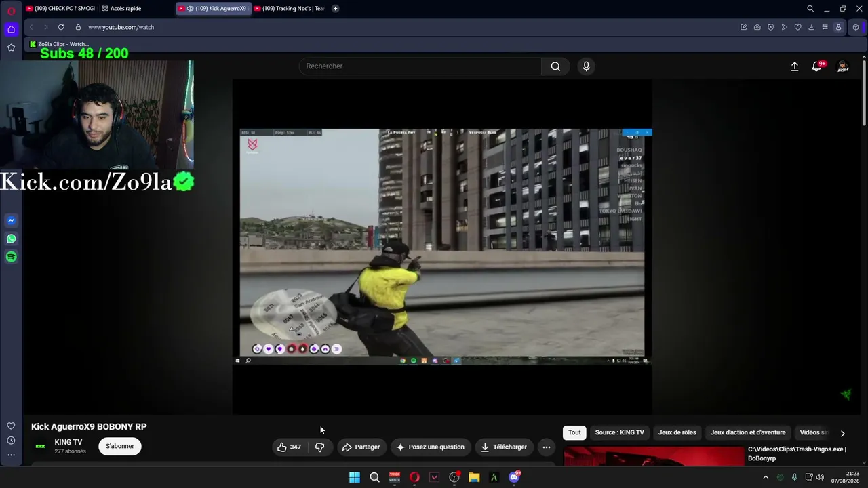The image size is (868, 488).
Task: Open YouTube notifications bell
Action: pos(817,66)
